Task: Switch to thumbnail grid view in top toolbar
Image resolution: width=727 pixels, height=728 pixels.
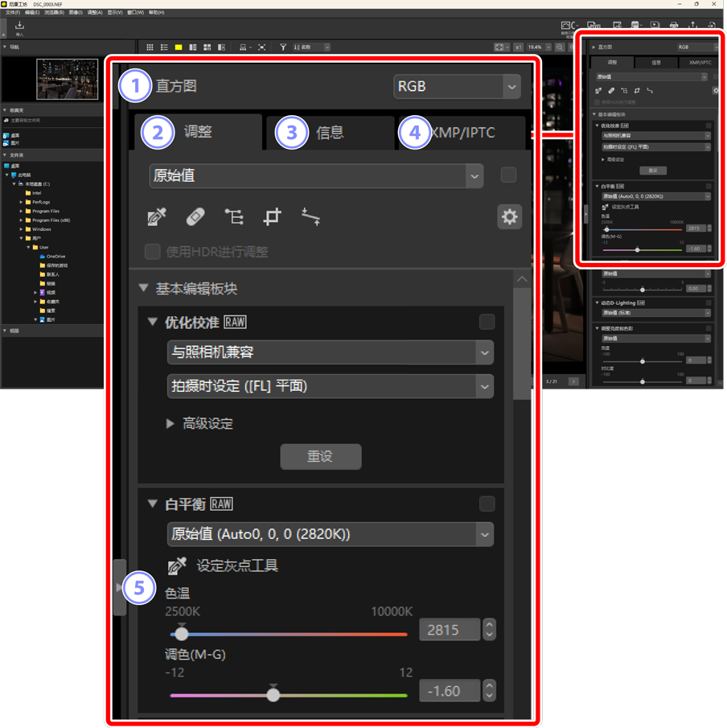Action: point(150,47)
